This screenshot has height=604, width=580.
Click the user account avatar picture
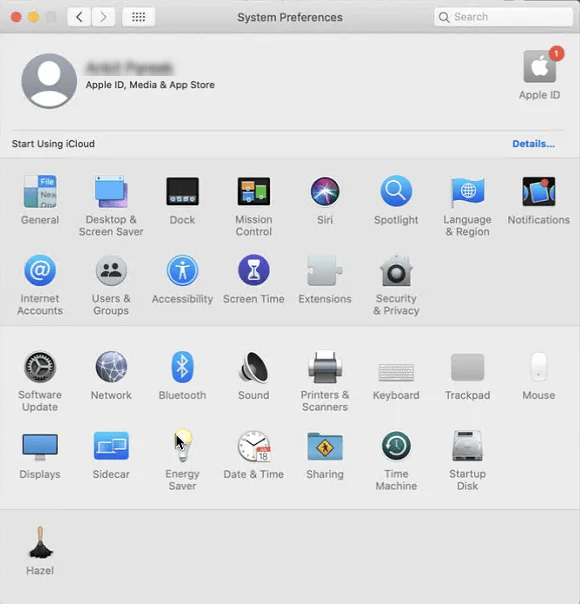(x=49, y=81)
